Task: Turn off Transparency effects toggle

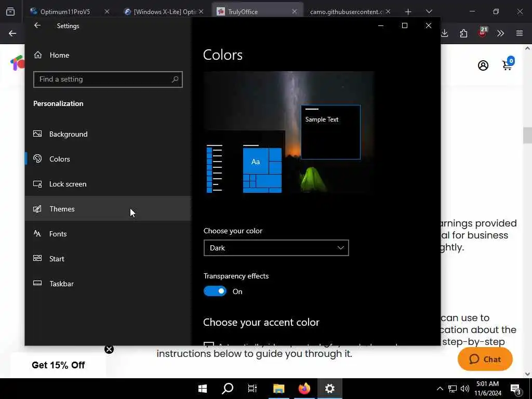Action: click(x=215, y=291)
